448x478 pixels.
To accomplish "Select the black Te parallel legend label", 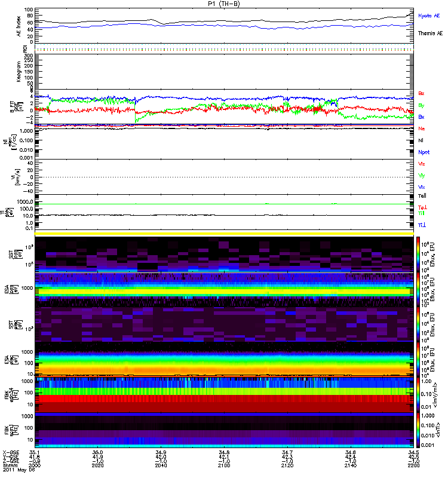I will pyautogui.click(x=422, y=196).
